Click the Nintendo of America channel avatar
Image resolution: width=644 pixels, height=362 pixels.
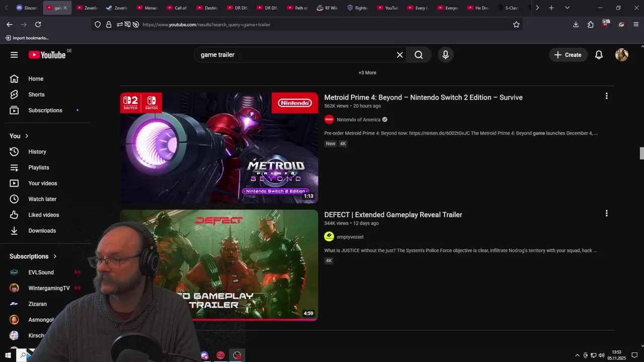(329, 120)
